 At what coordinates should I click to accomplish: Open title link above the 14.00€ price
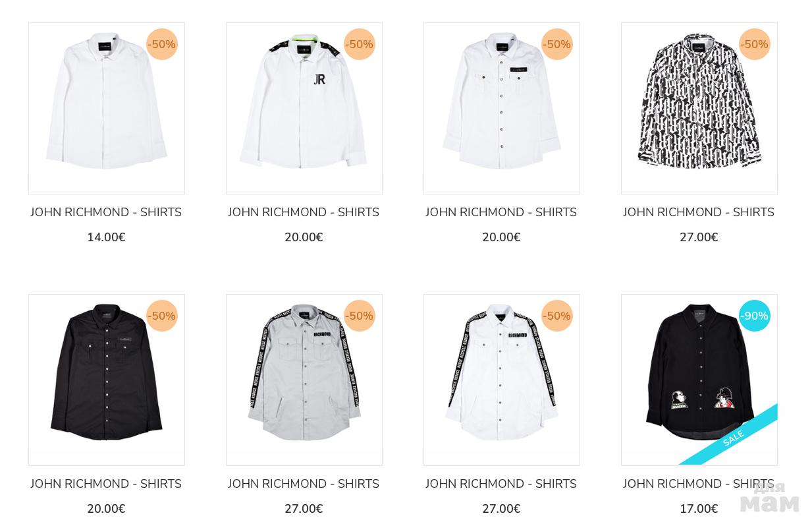(x=106, y=212)
